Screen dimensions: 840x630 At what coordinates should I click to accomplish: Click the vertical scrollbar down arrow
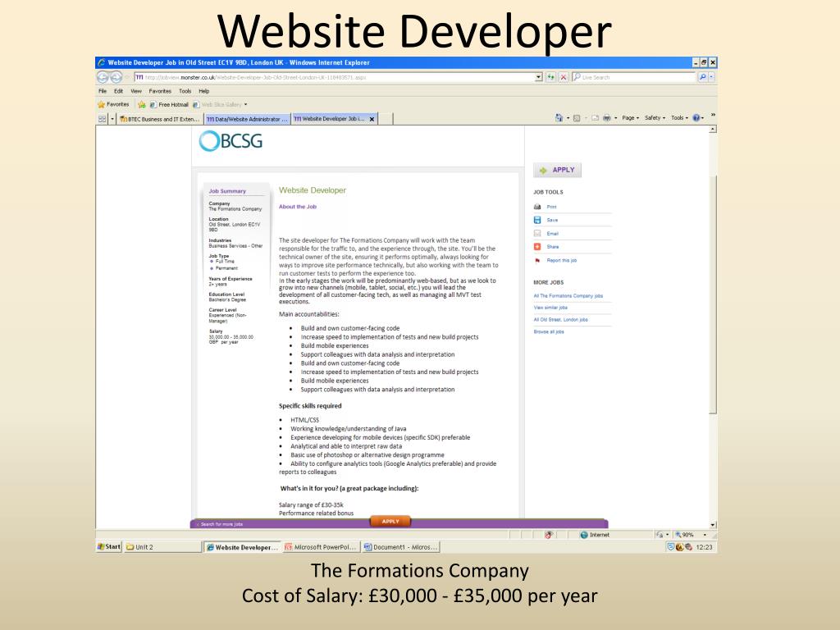713,525
